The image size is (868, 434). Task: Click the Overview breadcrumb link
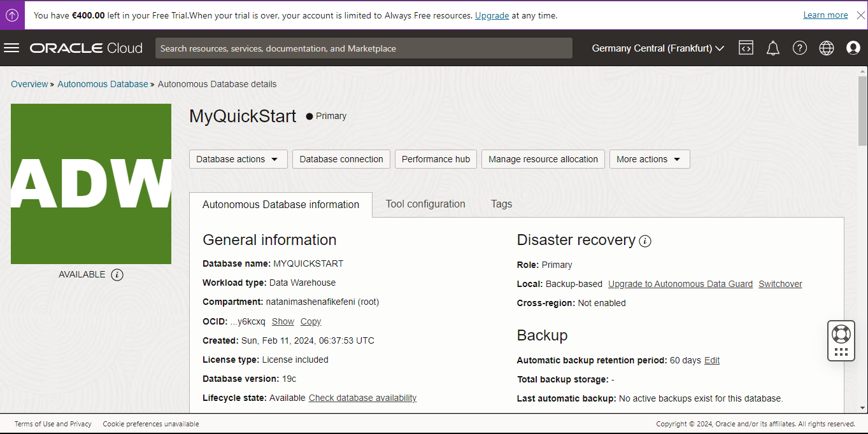click(x=29, y=84)
